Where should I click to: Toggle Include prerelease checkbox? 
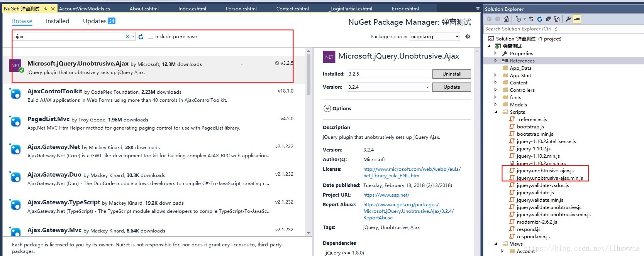coord(151,37)
